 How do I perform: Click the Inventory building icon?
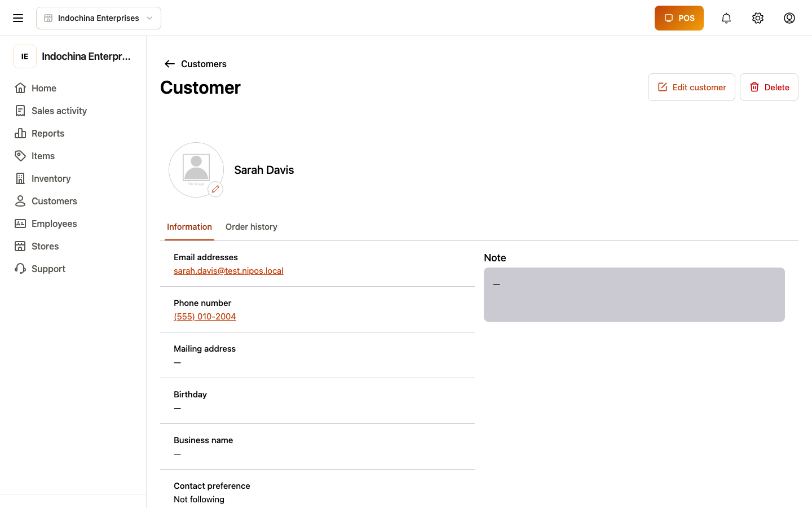pos(20,178)
